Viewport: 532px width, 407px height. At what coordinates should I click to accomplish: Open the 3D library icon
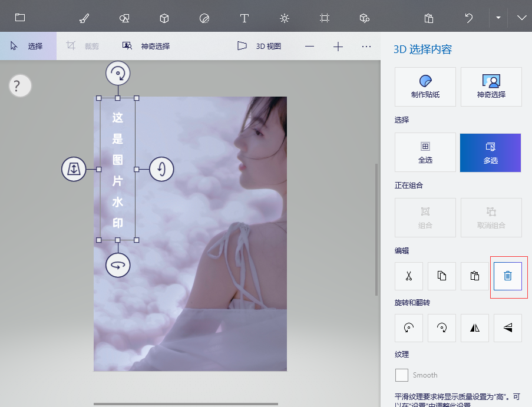365,18
